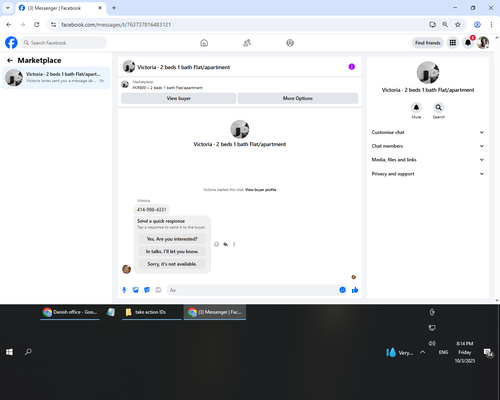Reload the page in Chrome
The width and height of the screenshot is (500, 400).
tap(37, 25)
